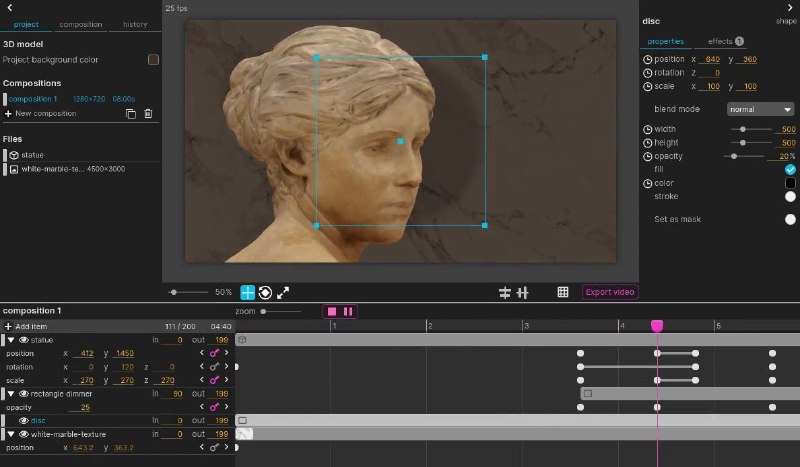Viewport: 800px width, 467px height.
Task: Click the Export video button
Action: click(x=610, y=292)
